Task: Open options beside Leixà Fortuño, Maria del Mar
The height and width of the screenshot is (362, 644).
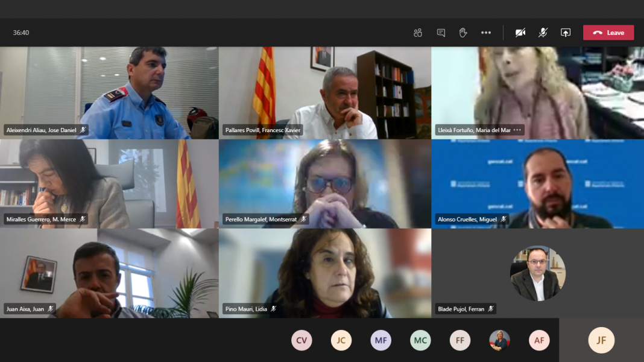Action: tap(517, 130)
